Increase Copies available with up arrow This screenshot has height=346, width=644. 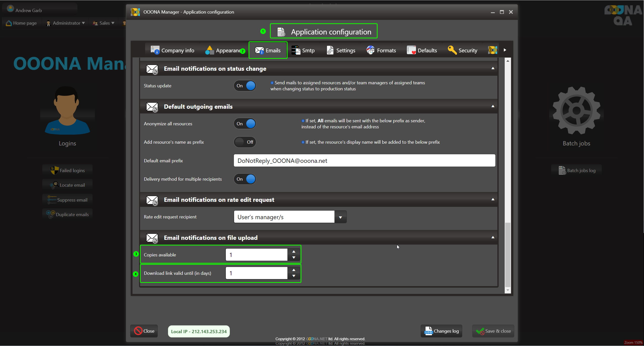pos(293,252)
